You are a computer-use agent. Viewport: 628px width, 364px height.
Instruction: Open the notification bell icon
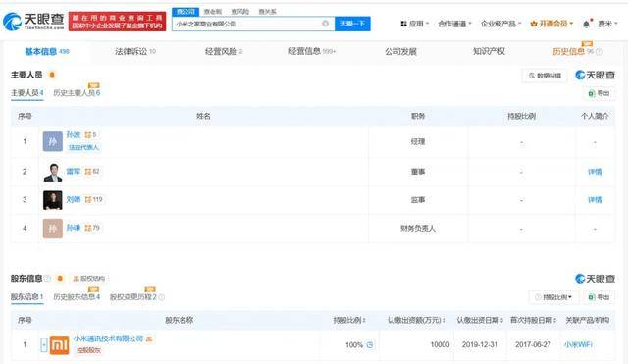[x=586, y=24]
